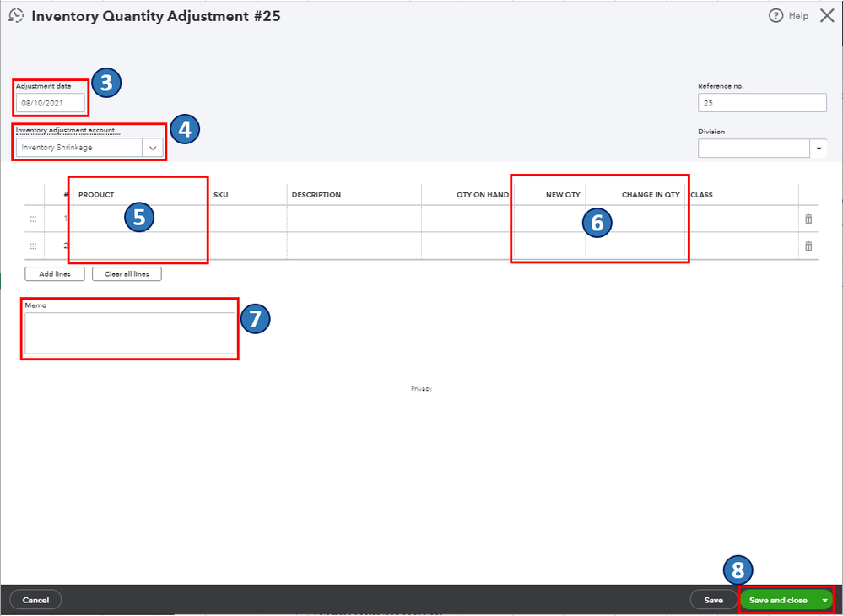This screenshot has height=616, width=843.
Task: Click the recent transactions history icon
Action: click(x=16, y=15)
